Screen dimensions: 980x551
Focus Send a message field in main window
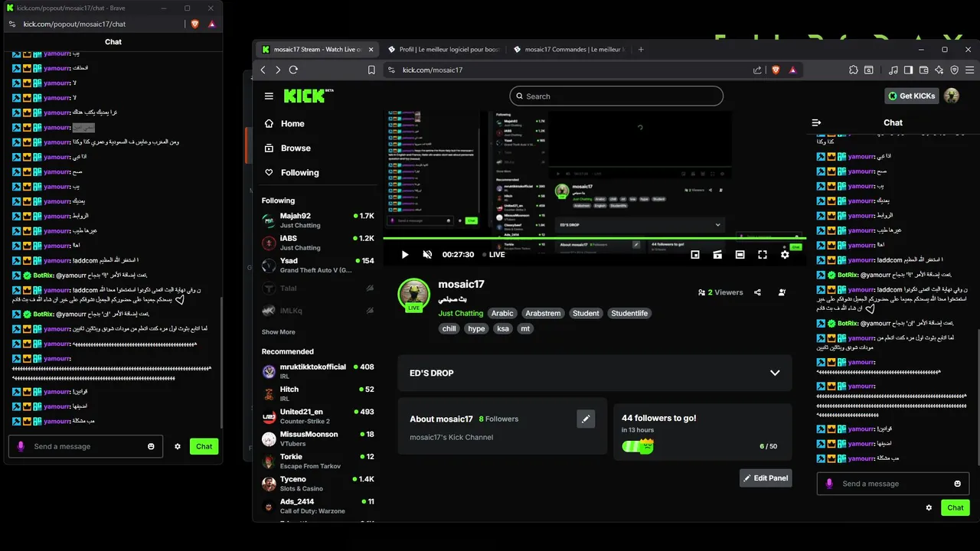(893, 484)
